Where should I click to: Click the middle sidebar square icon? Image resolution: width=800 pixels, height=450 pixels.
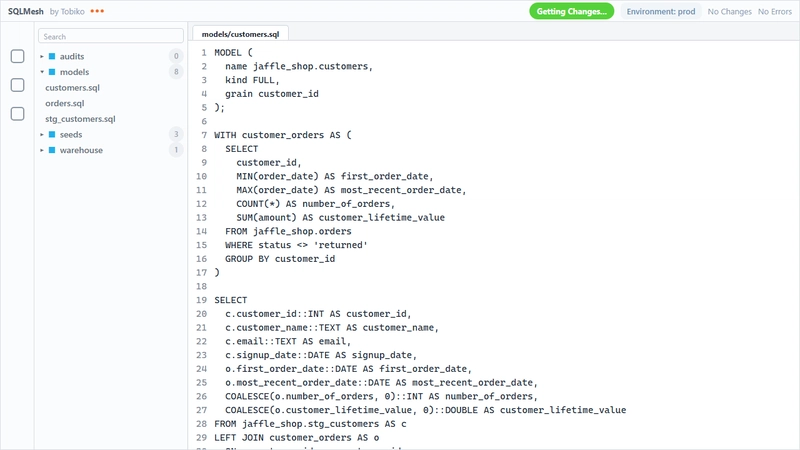coord(17,85)
